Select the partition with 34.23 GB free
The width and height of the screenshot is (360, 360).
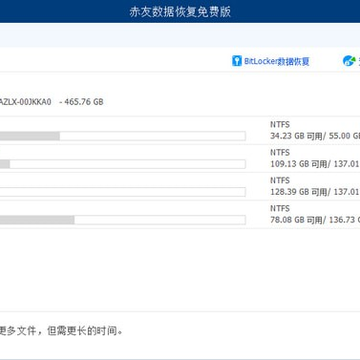pyautogui.click(x=180, y=130)
